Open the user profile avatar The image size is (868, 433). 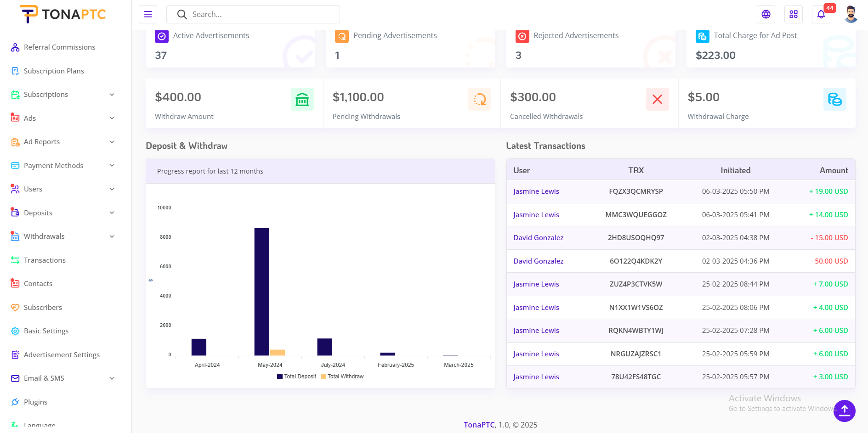(851, 14)
